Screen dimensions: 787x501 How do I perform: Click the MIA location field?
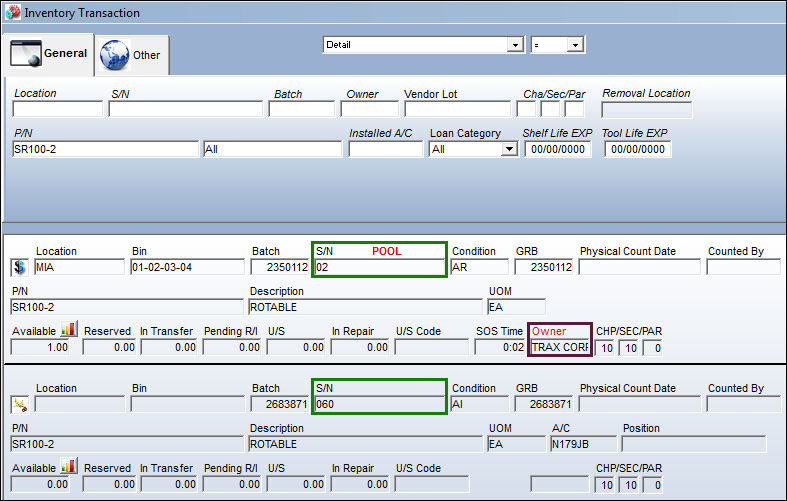(79, 267)
